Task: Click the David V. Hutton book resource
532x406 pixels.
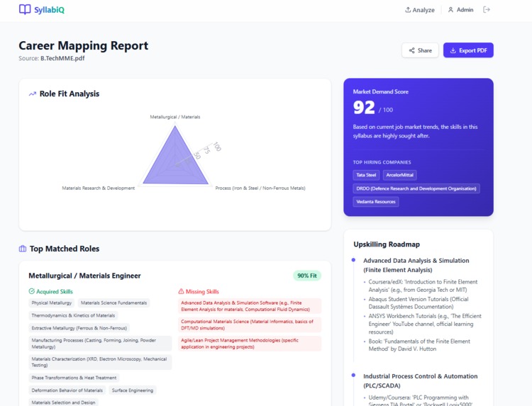Action: [x=419, y=345]
